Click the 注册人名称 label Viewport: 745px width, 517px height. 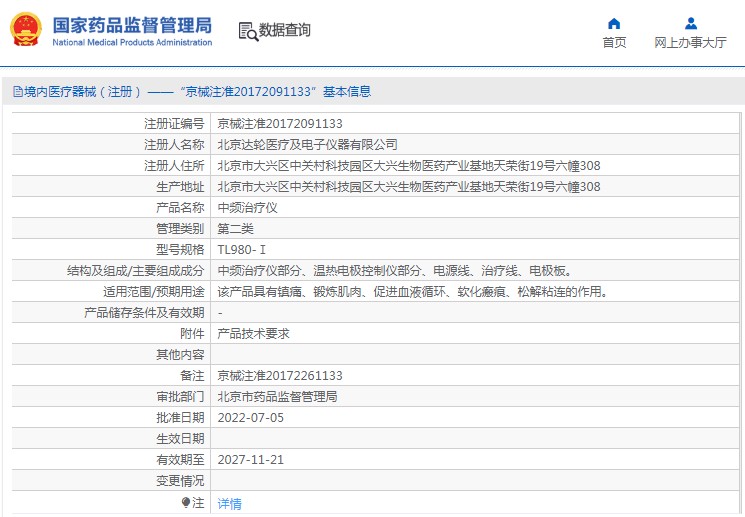tap(174, 144)
